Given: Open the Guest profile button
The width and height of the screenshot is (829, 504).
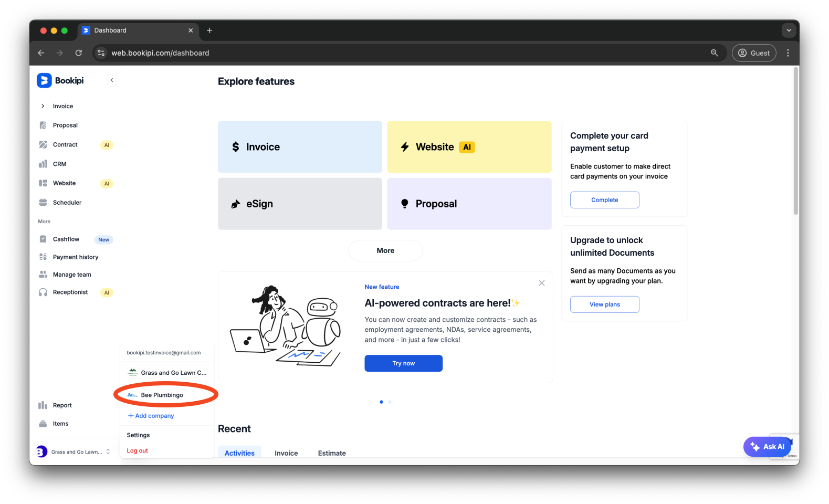Looking at the screenshot, I should click(754, 53).
